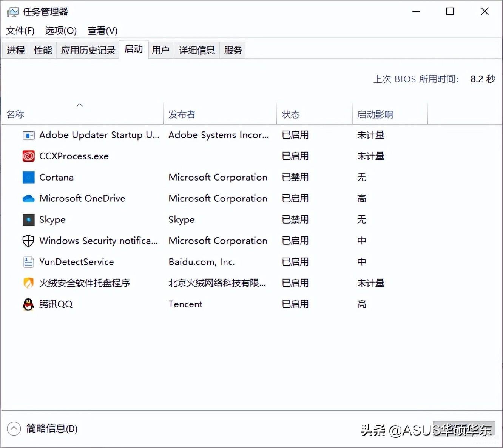Image resolution: width=503 pixels, height=448 pixels.
Task: Open the 文件(F) menu
Action: 20,31
